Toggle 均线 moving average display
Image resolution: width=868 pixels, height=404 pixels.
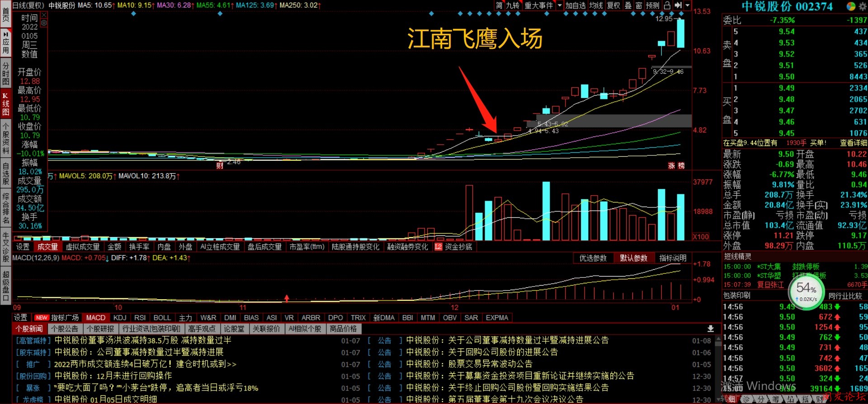click(596, 5)
